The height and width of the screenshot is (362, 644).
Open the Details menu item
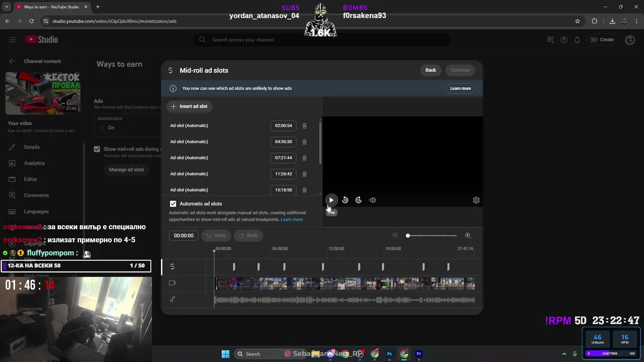(32, 147)
